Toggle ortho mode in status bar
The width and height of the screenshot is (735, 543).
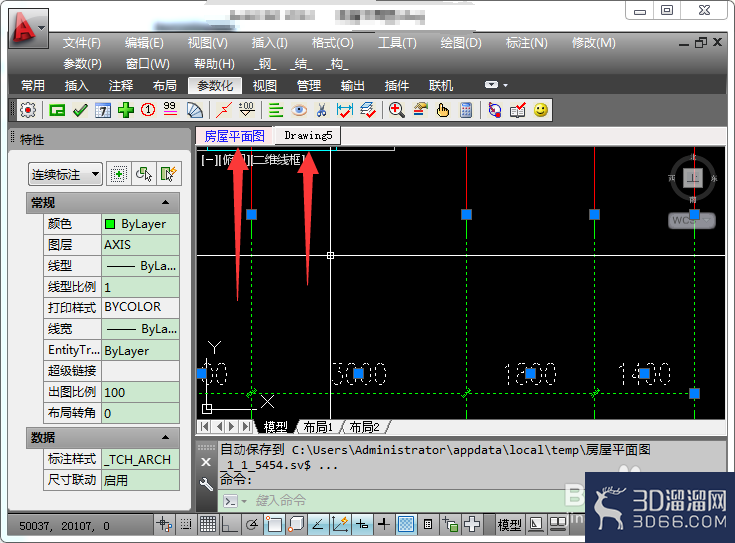pyautogui.click(x=230, y=524)
